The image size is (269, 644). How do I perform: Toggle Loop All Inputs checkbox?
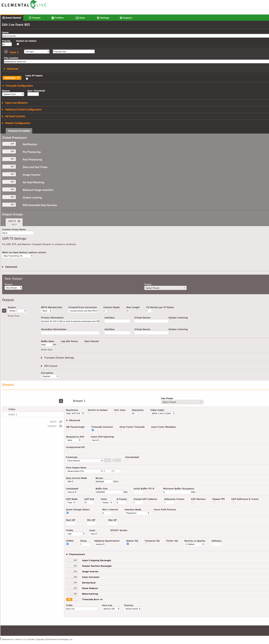coord(27,79)
